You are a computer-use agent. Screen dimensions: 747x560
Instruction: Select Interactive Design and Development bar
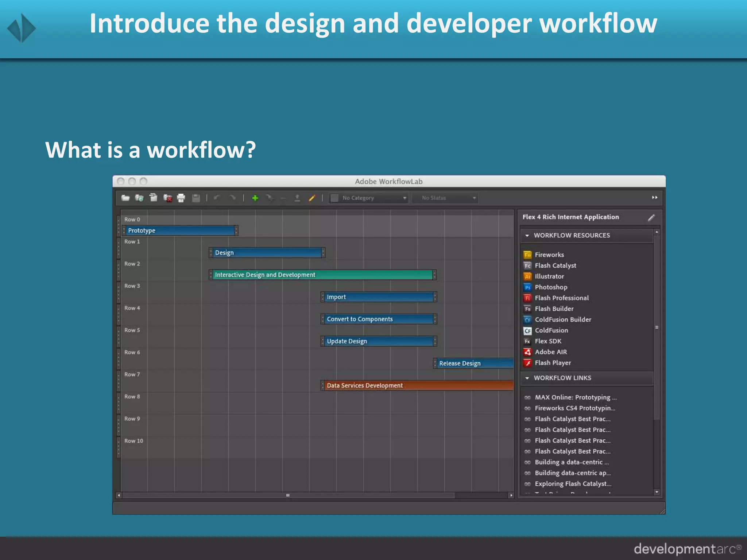(323, 275)
